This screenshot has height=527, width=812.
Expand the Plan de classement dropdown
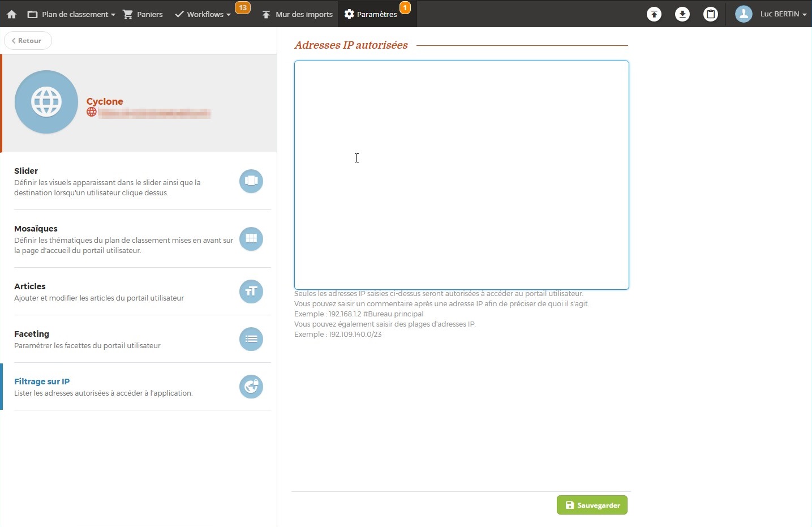point(71,14)
